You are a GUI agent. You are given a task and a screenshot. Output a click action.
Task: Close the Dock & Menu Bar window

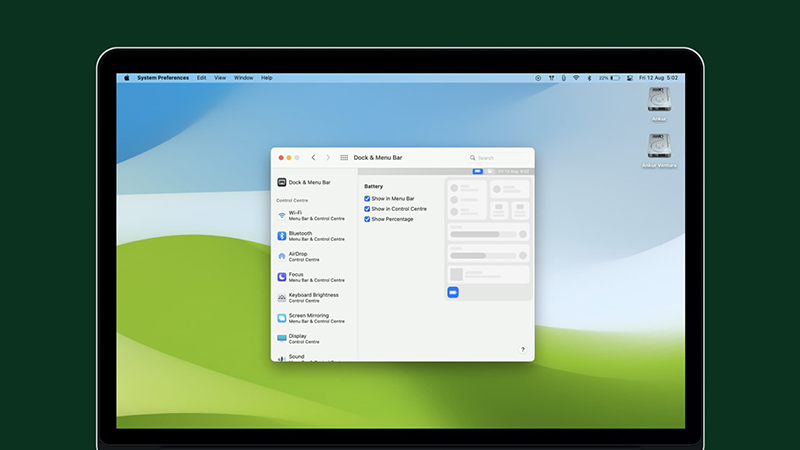click(x=281, y=158)
